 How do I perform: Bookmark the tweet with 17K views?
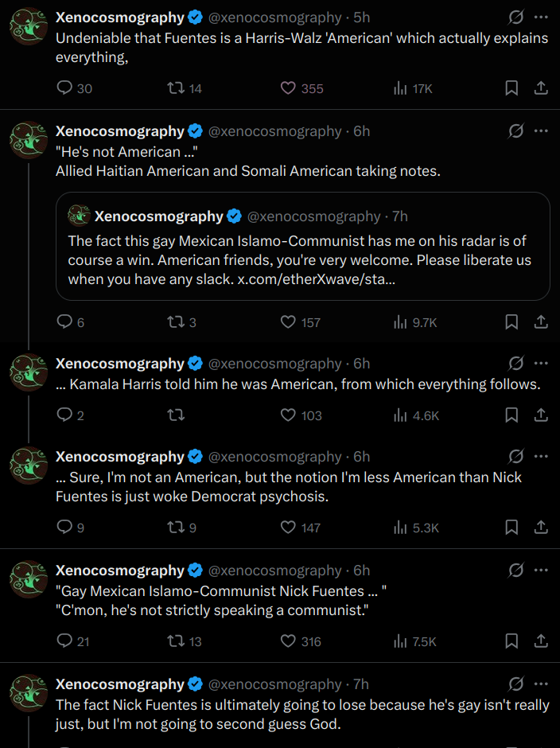[x=512, y=88]
